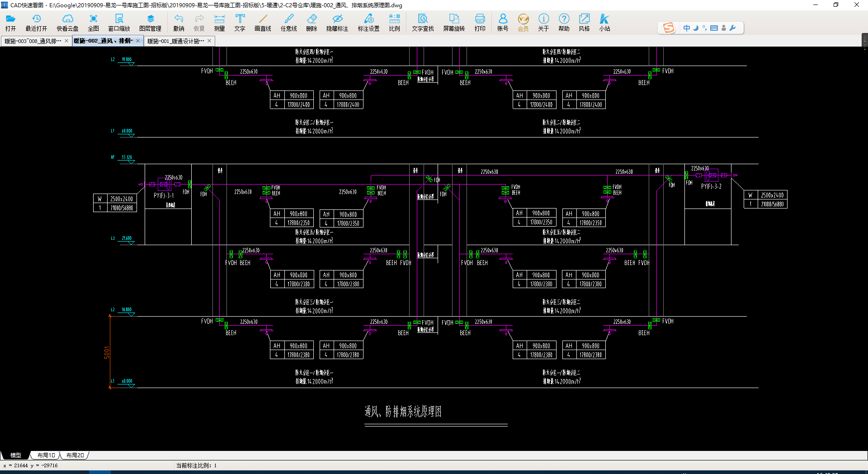The height and width of the screenshot is (474, 868).
Task: Select the 模型 model layout tab
Action: click(16, 455)
